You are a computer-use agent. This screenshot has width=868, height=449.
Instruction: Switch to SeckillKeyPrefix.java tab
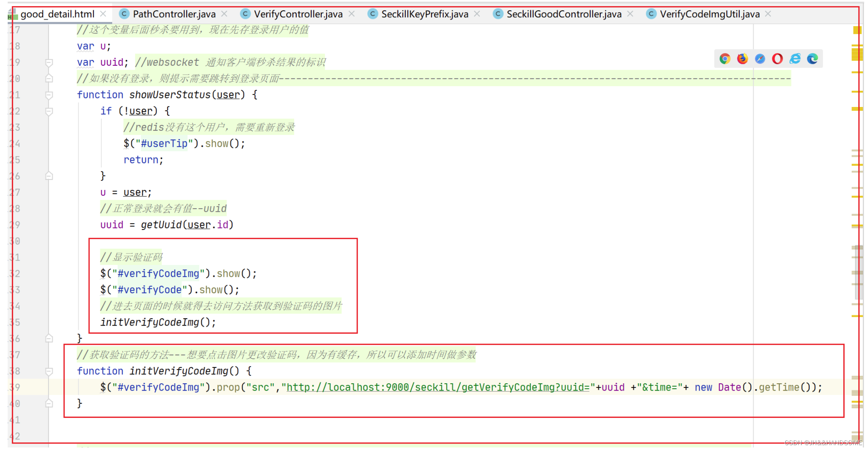[x=424, y=14]
